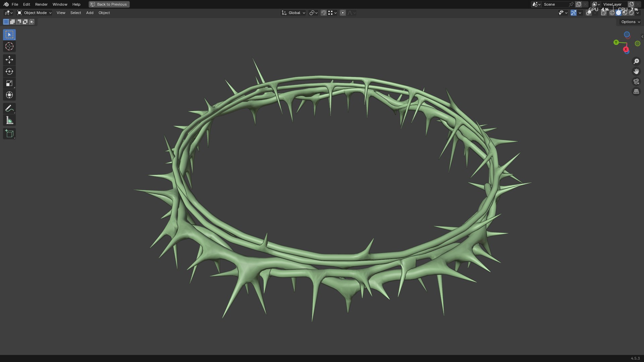Click the Back to Previous button
644x362 pixels.
tap(109, 4)
